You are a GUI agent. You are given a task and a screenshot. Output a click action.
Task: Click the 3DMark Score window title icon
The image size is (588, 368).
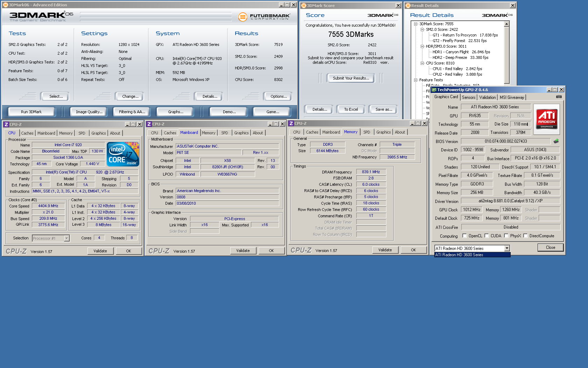coord(304,6)
